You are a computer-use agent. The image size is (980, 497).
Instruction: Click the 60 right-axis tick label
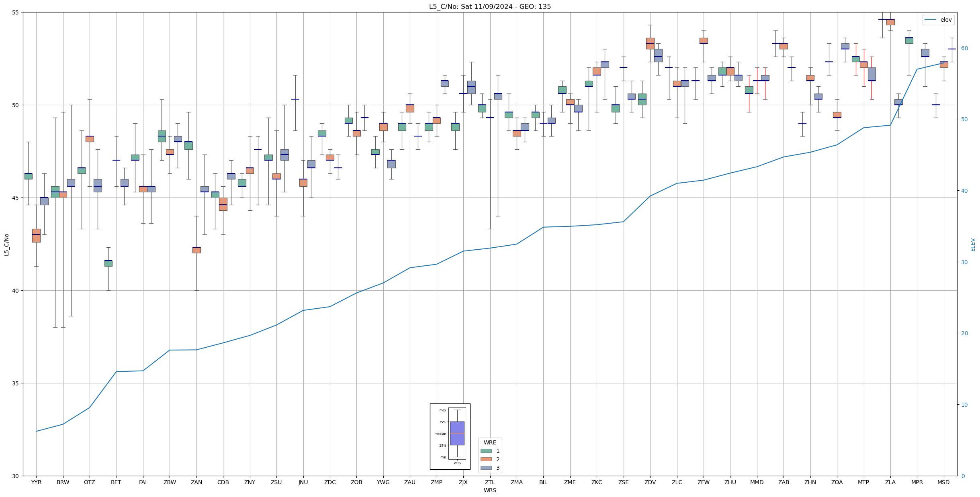[x=964, y=48]
